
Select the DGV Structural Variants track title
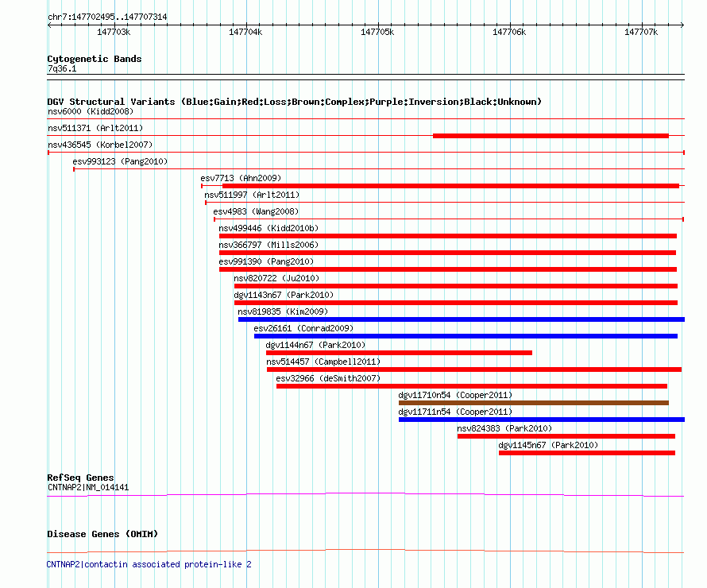coord(295,102)
